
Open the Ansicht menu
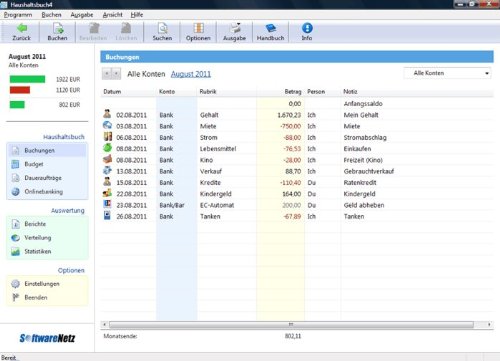point(113,15)
